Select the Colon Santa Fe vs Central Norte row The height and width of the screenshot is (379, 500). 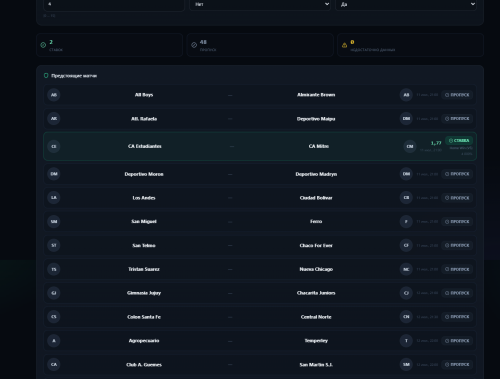[x=260, y=317]
